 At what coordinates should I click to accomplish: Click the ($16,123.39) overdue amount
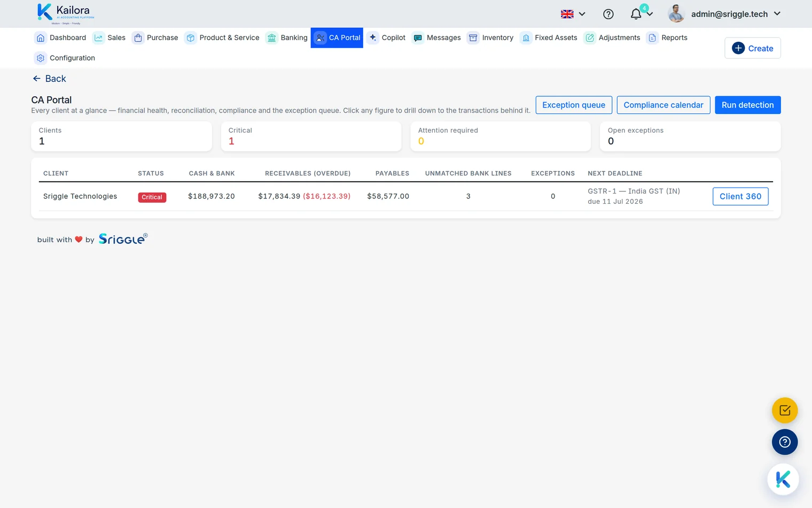[x=327, y=196]
